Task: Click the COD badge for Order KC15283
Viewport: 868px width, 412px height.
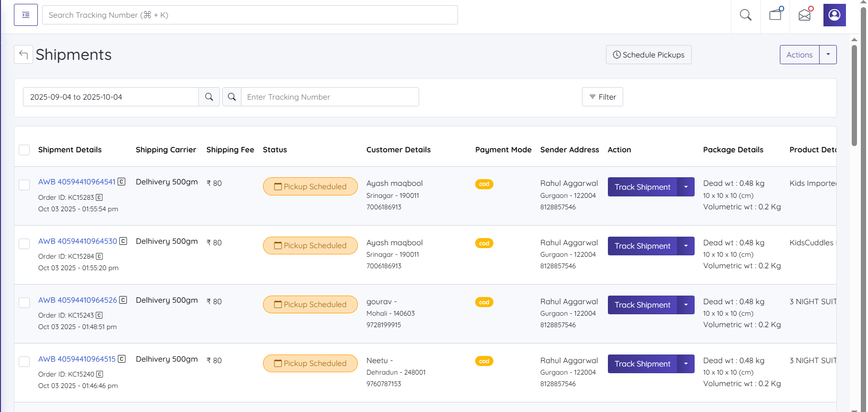Action: [484, 184]
